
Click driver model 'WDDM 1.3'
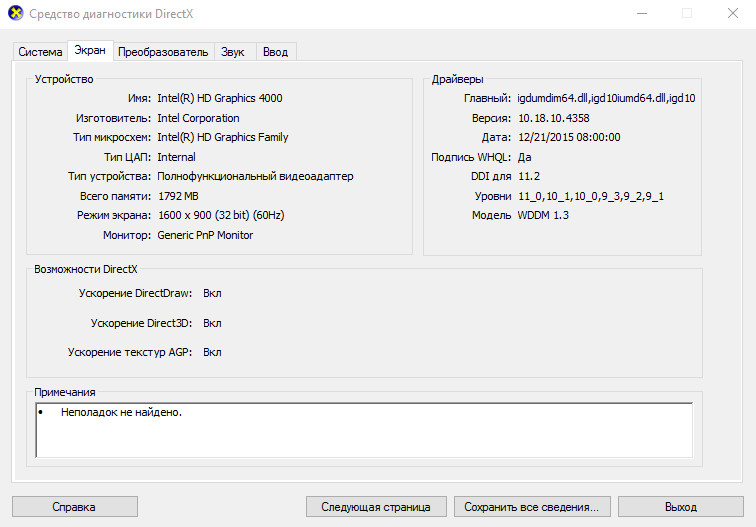point(543,216)
